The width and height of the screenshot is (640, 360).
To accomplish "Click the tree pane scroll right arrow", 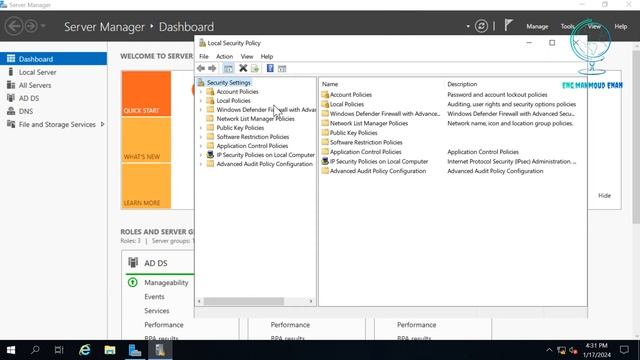I will coord(311,301).
